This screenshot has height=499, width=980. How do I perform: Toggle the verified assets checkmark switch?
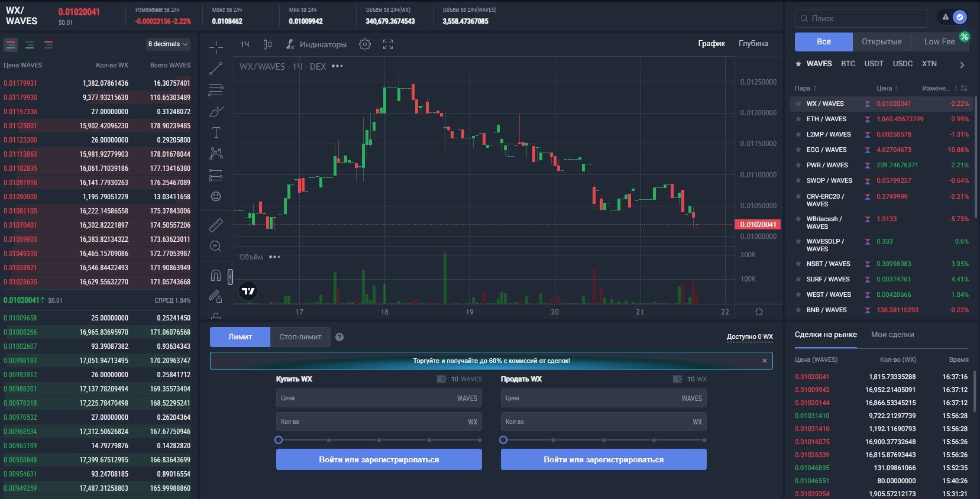pyautogui.click(x=960, y=17)
